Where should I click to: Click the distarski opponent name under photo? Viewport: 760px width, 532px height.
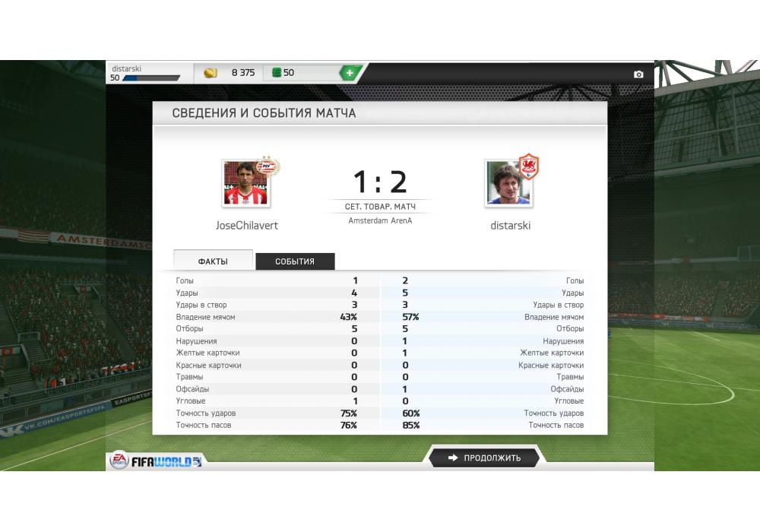[x=511, y=225]
